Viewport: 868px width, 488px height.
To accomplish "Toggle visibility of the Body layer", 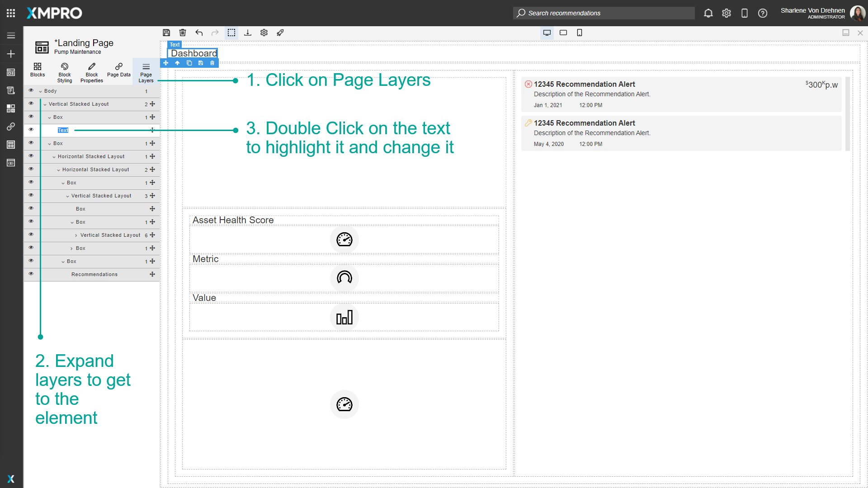I will click(31, 90).
